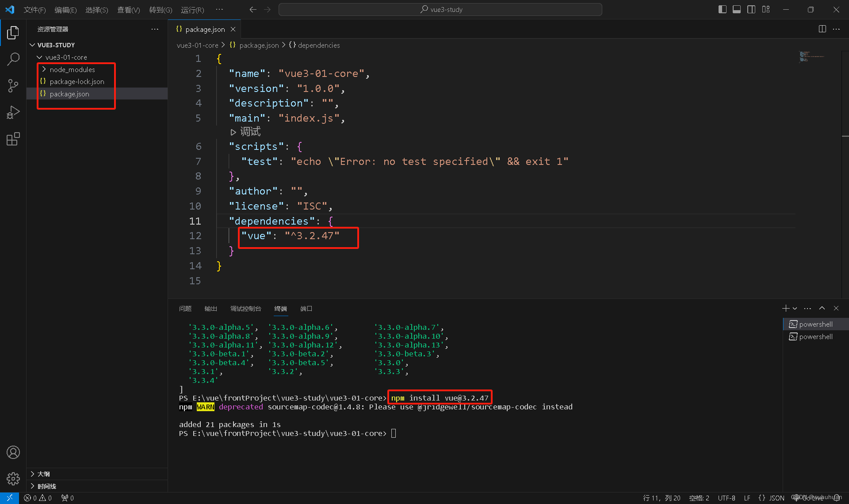Toggle the bottom panel visibility

pos(737,9)
